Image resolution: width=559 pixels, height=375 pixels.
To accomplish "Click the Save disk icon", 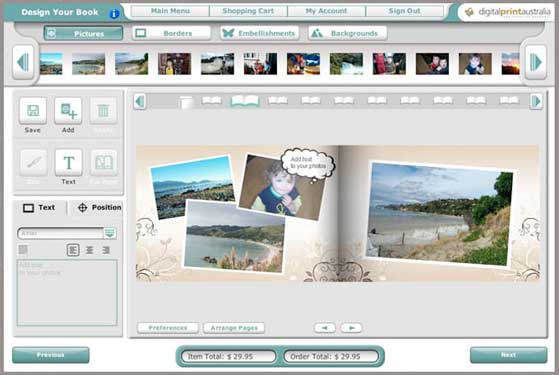I will tap(33, 111).
